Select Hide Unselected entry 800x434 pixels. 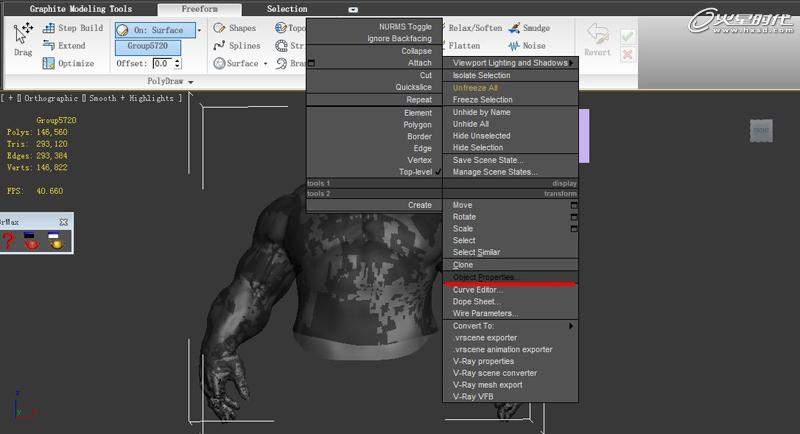[x=481, y=136]
